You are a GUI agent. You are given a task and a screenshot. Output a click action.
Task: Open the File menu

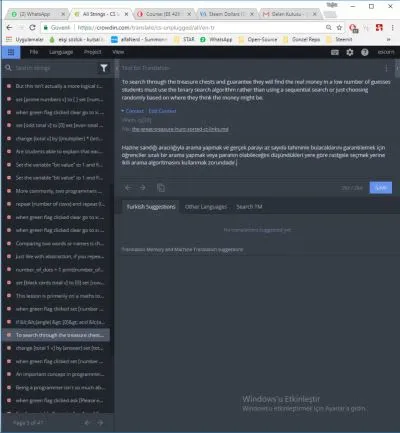(34, 52)
